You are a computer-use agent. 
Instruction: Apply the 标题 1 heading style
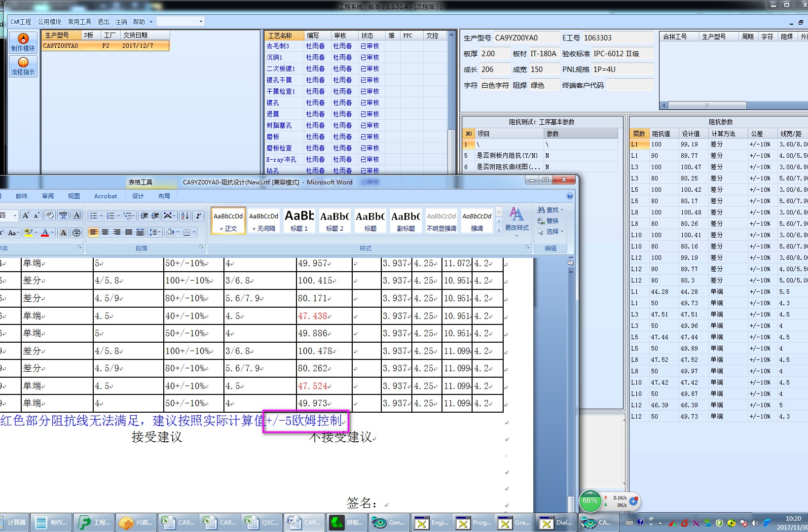click(x=299, y=220)
